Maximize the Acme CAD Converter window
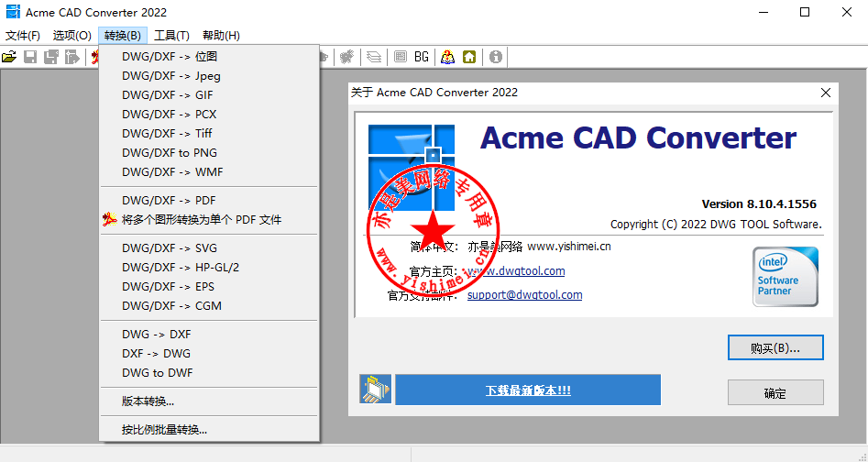868x462 pixels. pos(805,12)
